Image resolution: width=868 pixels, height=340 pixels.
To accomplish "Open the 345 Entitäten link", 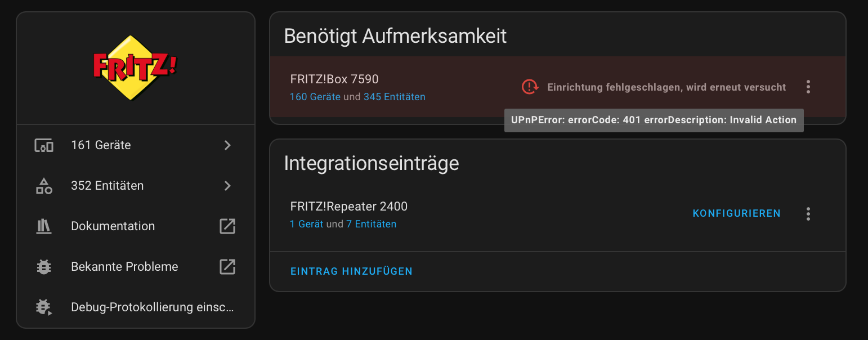I will point(395,97).
